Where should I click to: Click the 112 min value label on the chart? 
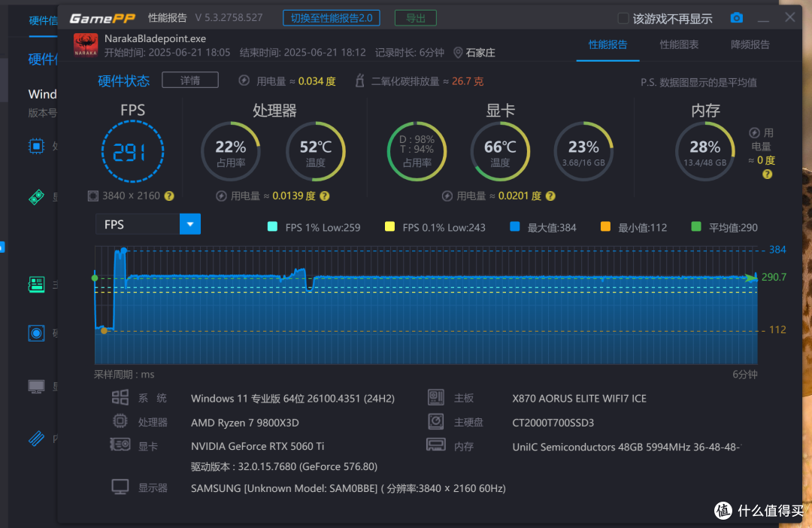(777, 330)
